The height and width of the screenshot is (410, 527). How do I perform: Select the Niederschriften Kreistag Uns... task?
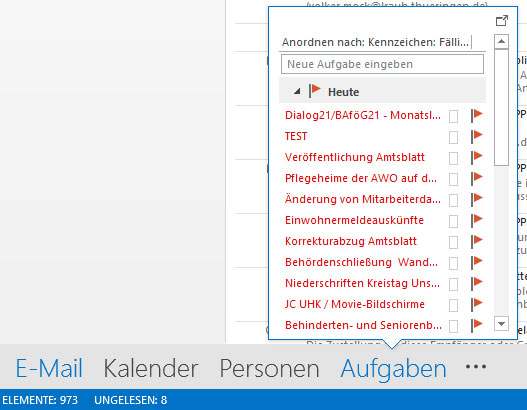(362, 283)
